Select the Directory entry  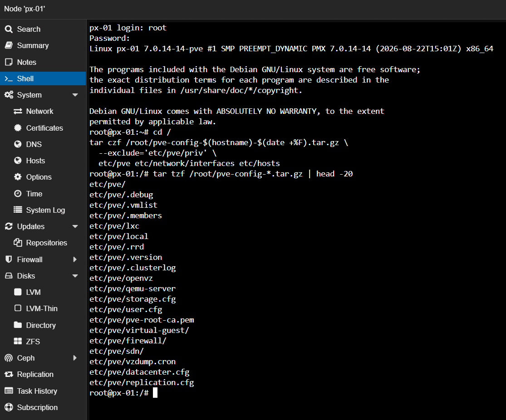coord(43,325)
